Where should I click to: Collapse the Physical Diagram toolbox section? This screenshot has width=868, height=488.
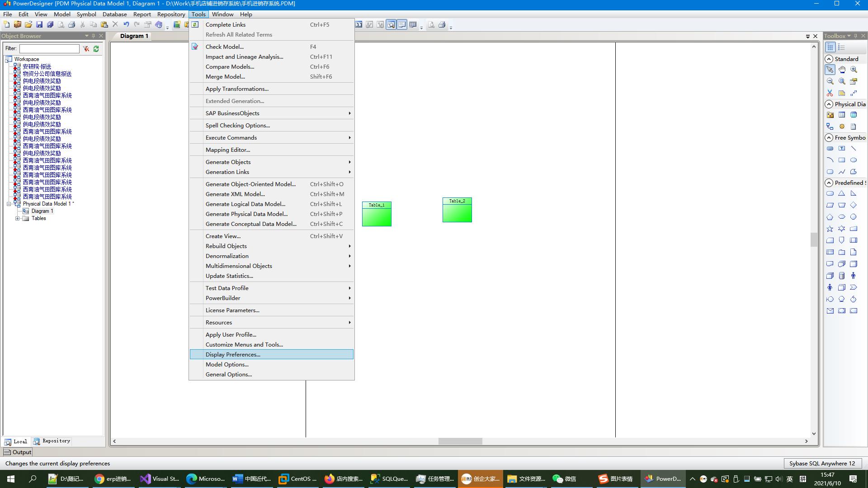[x=829, y=104]
